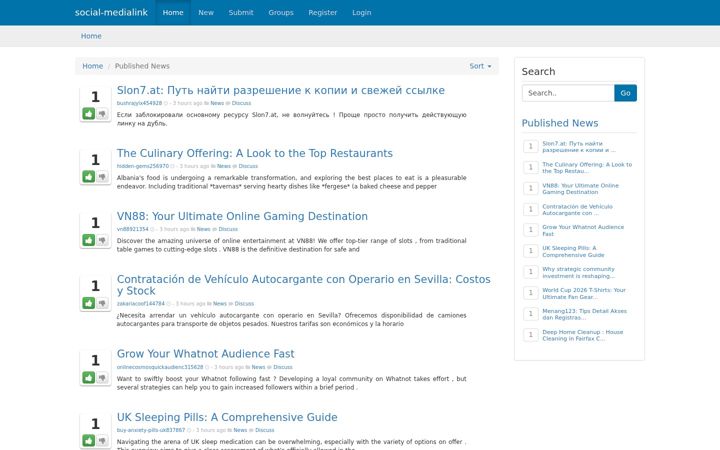Open author hidden-gems256970 profile
The width and height of the screenshot is (720, 450).
pyautogui.click(x=143, y=166)
